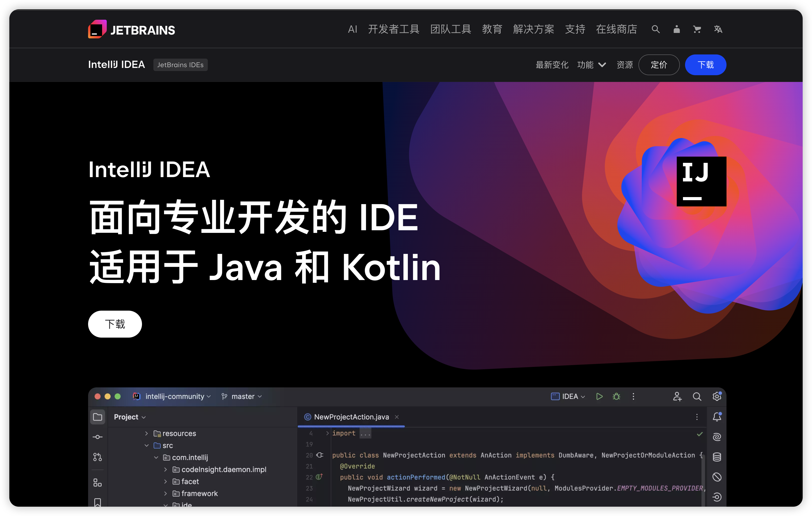
Task: Open the Database tool window icon
Action: (717, 457)
